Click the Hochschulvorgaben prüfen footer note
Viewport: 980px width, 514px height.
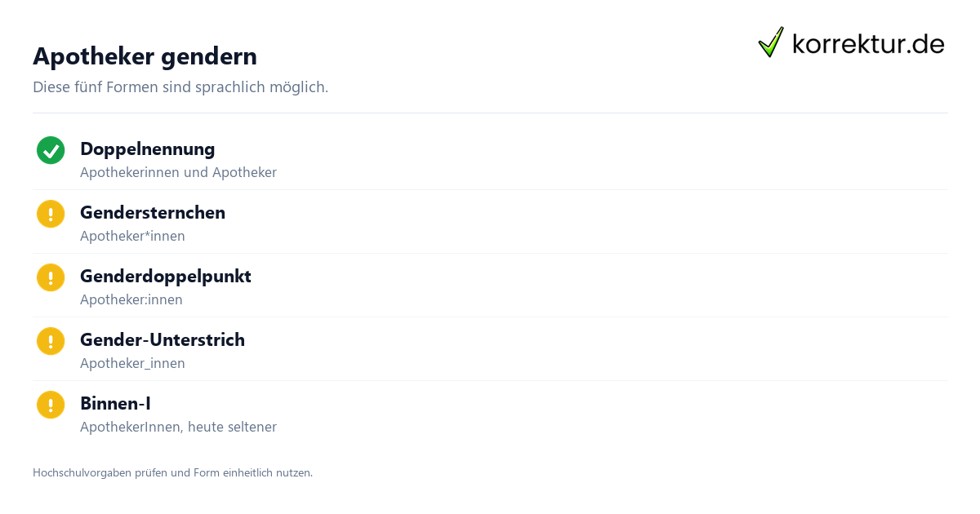pos(172,472)
